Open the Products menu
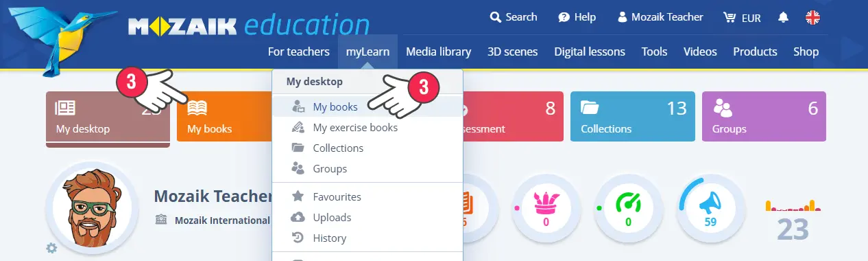This screenshot has height=261, width=868. tap(755, 52)
